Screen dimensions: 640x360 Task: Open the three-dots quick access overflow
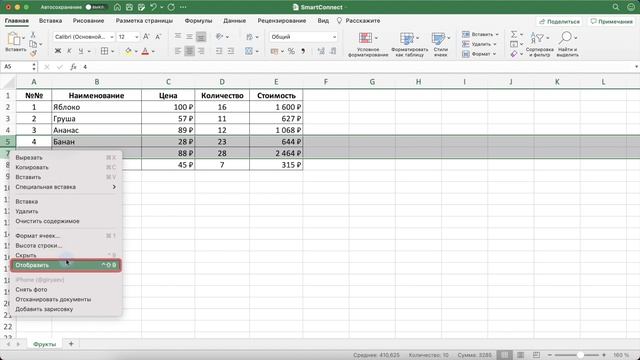point(183,7)
